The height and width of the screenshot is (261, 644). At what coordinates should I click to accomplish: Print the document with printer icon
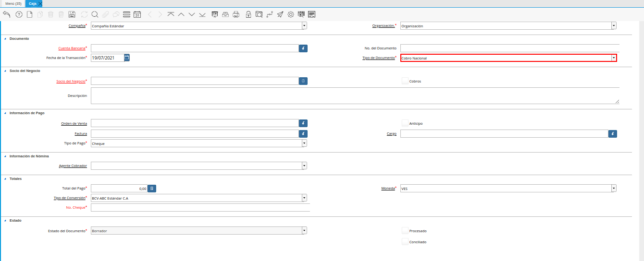(x=236, y=14)
